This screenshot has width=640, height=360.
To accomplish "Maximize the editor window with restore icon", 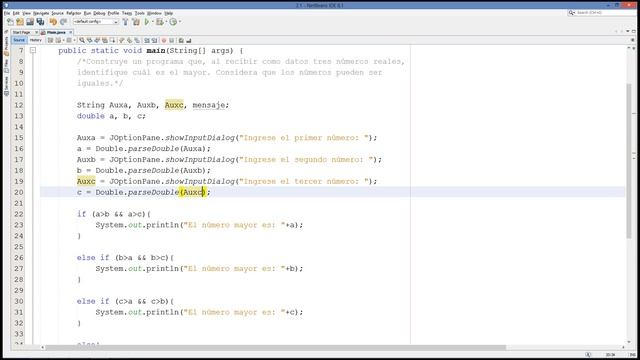I will click(633, 31).
